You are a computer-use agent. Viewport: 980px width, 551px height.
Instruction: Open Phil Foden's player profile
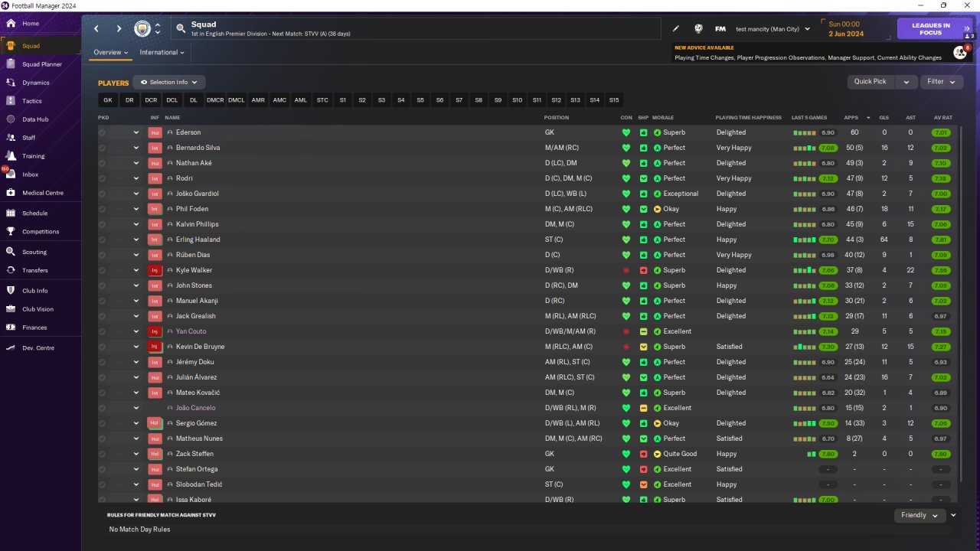coord(192,209)
